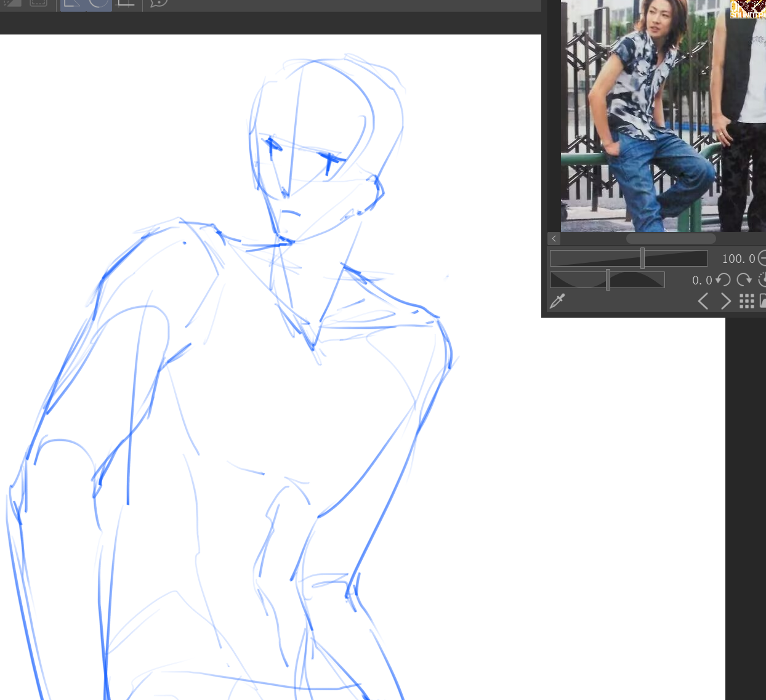
Task: Click the dashed selection border toolbar icon
Action: point(38,3)
